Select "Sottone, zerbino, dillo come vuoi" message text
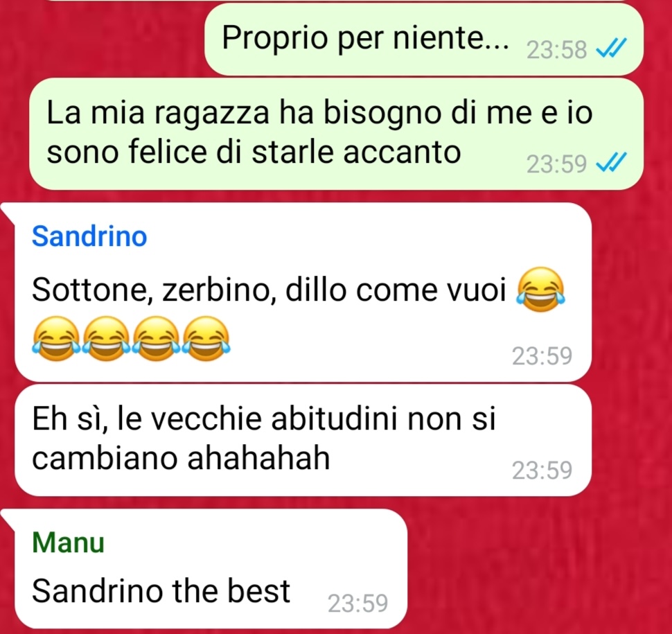The height and width of the screenshot is (634, 672). (x=269, y=290)
